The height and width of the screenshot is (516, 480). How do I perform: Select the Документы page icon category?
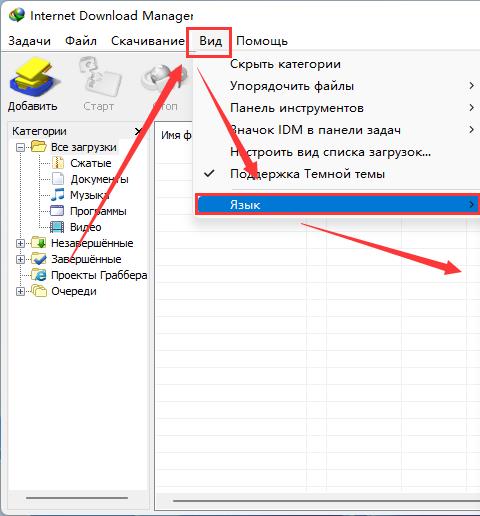click(58, 179)
